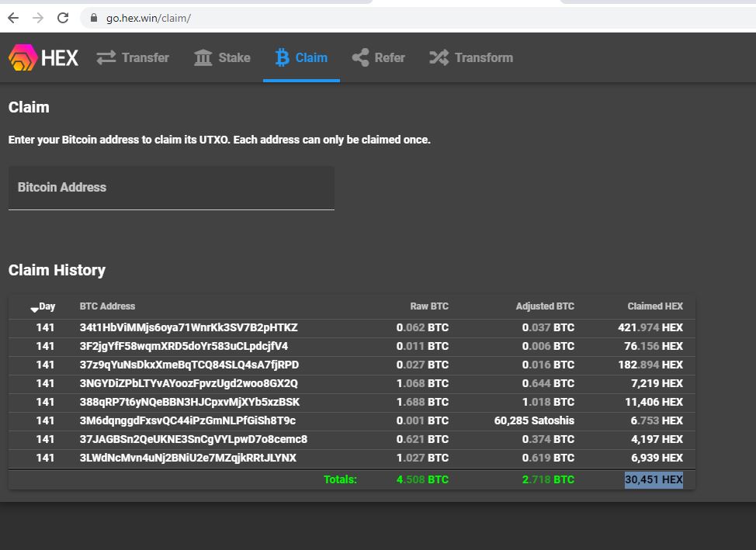Select address 3M6dqnggdFxsvQC44iPzGmNLPfGiSh8T9c
Viewport: 756px width, 550px height.
coord(188,420)
